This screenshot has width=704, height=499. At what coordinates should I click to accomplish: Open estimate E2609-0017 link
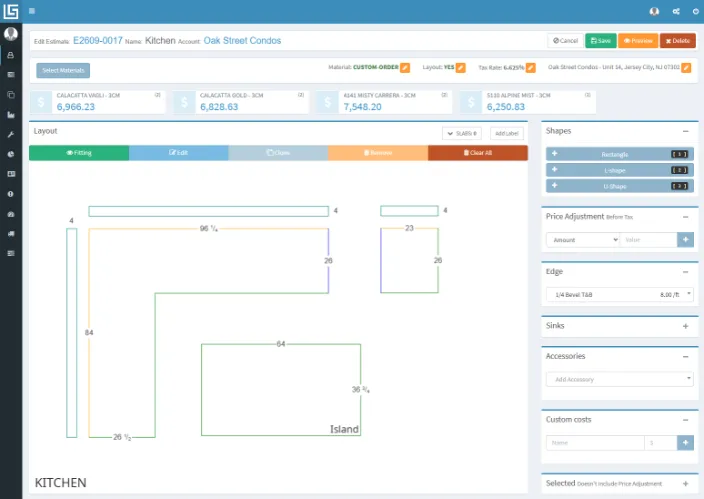coord(98,41)
